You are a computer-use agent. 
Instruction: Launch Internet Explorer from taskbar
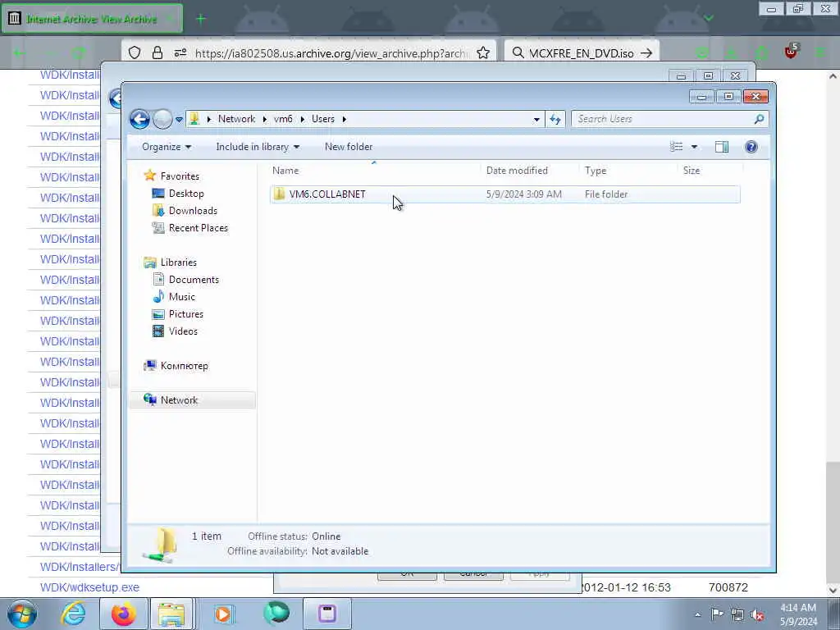tap(73, 614)
